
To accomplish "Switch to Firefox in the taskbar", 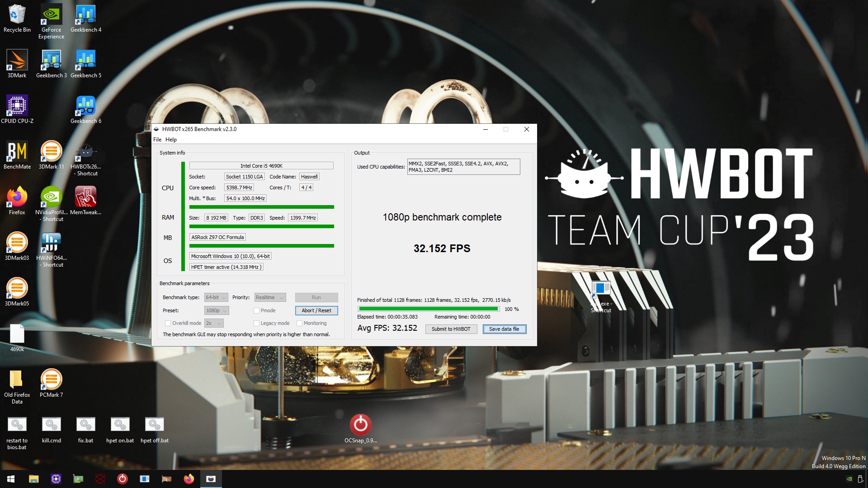I will (189, 479).
